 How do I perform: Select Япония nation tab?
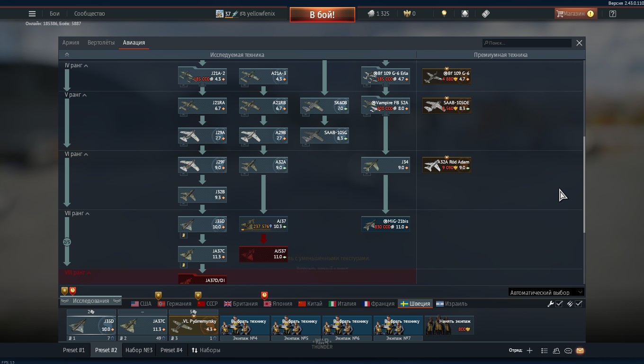coord(278,304)
